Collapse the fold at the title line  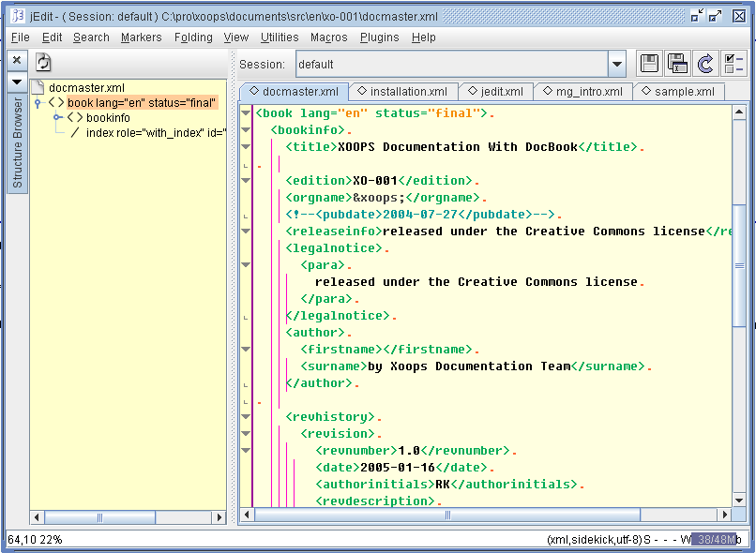tap(246, 147)
